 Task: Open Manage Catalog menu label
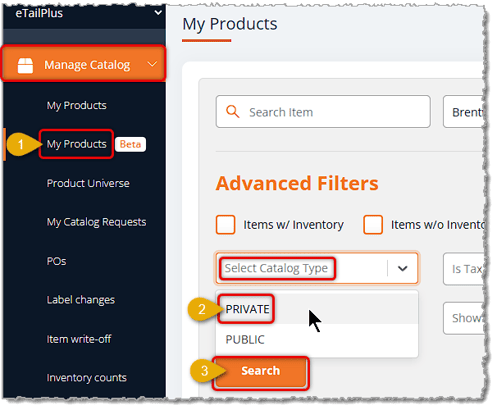click(x=87, y=65)
